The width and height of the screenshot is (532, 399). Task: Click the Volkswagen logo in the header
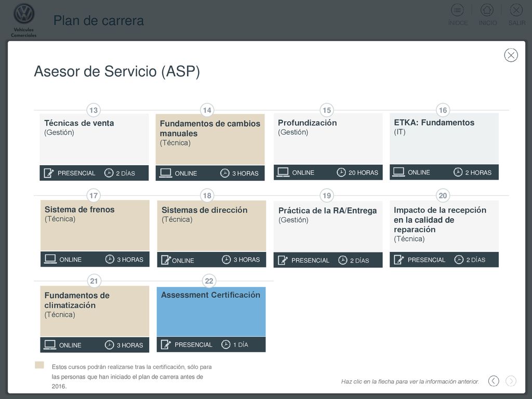pyautogui.click(x=24, y=14)
